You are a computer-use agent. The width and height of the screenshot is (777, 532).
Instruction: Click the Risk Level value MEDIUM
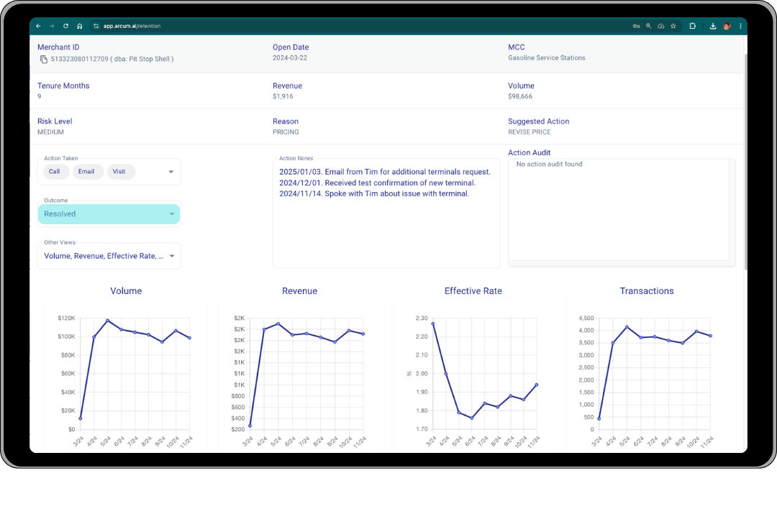[x=50, y=132]
